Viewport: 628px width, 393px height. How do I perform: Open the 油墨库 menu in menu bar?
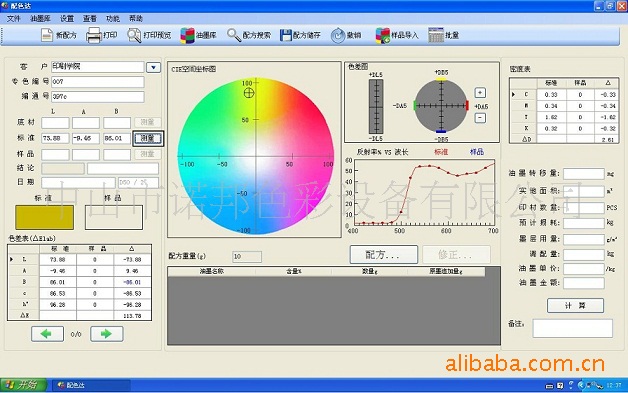[x=40, y=18]
